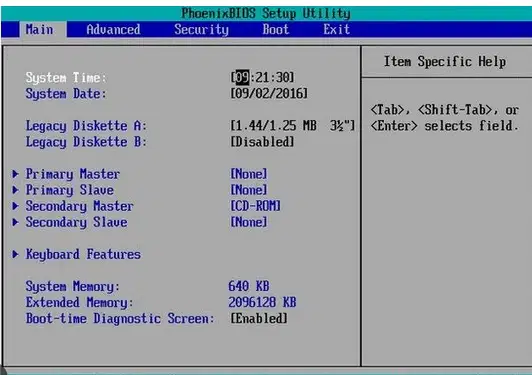Click the Legacy Diskette B label
This screenshot has height=375, width=532.
click(x=86, y=142)
